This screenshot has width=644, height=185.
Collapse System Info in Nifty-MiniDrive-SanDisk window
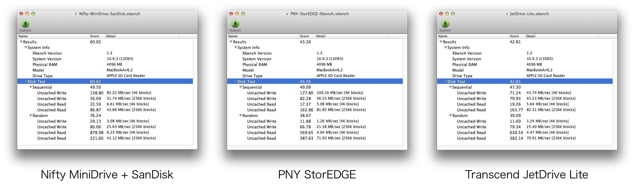(26, 47)
